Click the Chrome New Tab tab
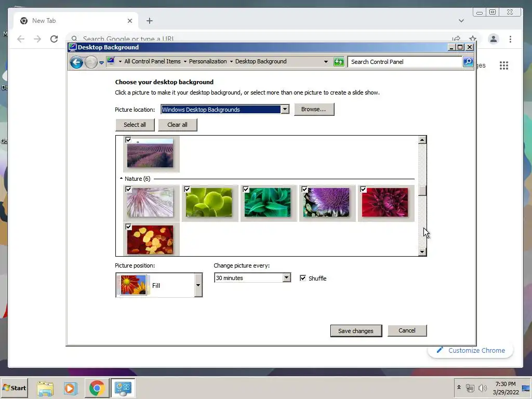 point(76,21)
